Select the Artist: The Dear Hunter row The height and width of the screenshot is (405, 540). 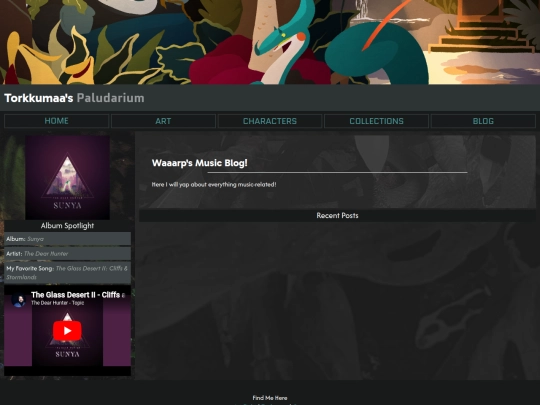68,253
